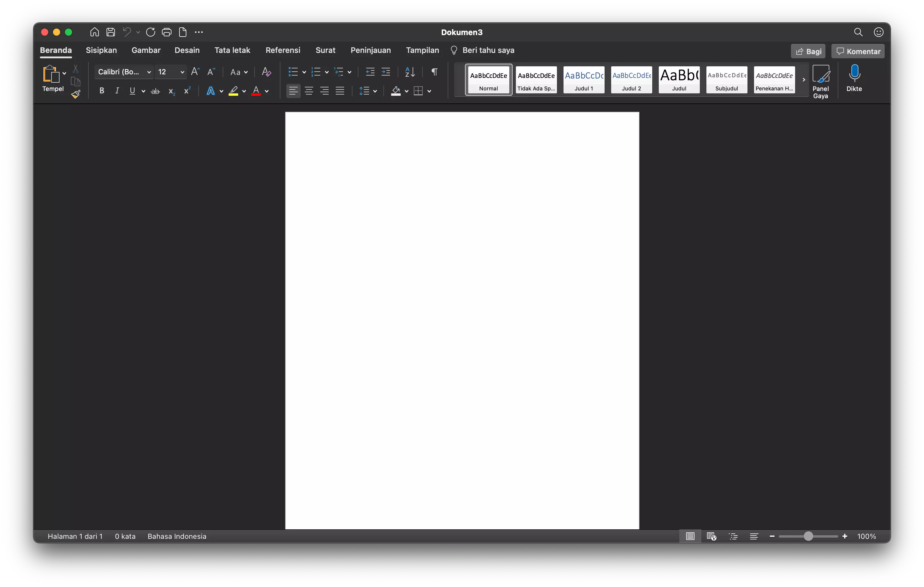The height and width of the screenshot is (587, 924).
Task: Switch to the Sisipkan tab
Action: tap(101, 50)
